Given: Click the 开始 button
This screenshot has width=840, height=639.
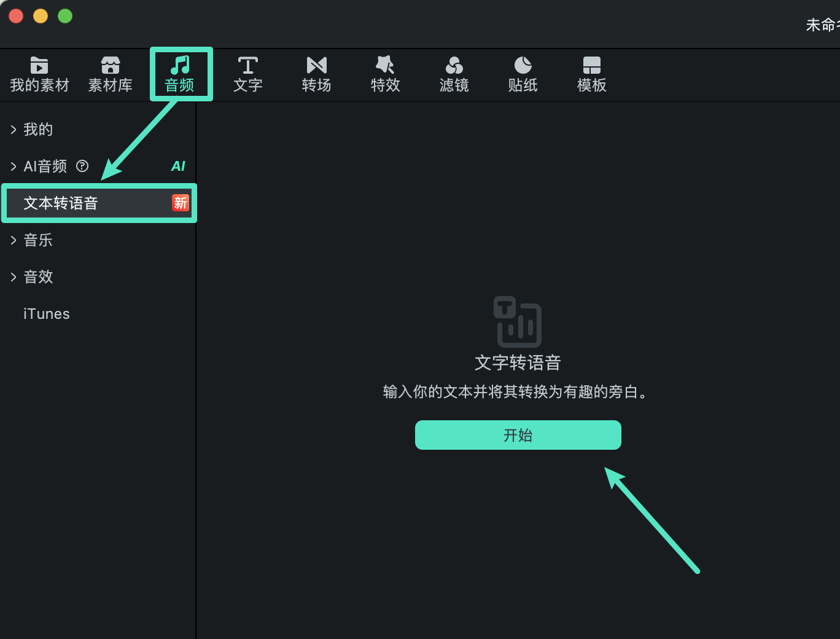Looking at the screenshot, I should click(x=518, y=435).
